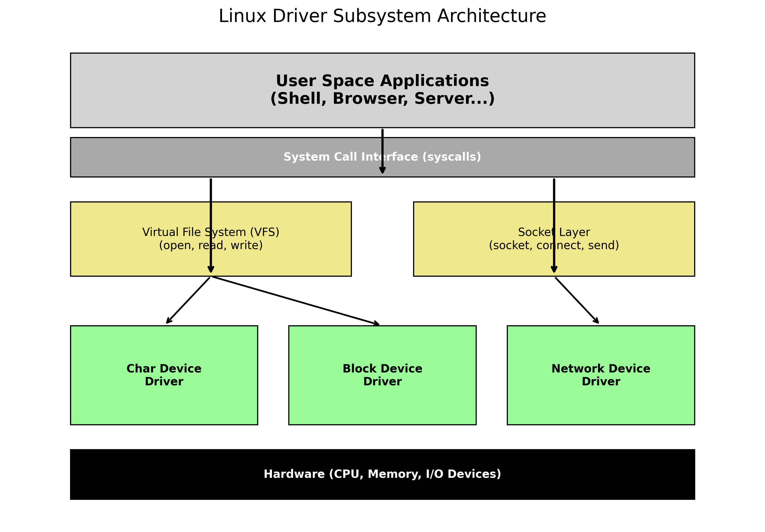Viewport: 765px width, 532px height.
Task: Click the black Hardware layer box
Action: coord(382,474)
